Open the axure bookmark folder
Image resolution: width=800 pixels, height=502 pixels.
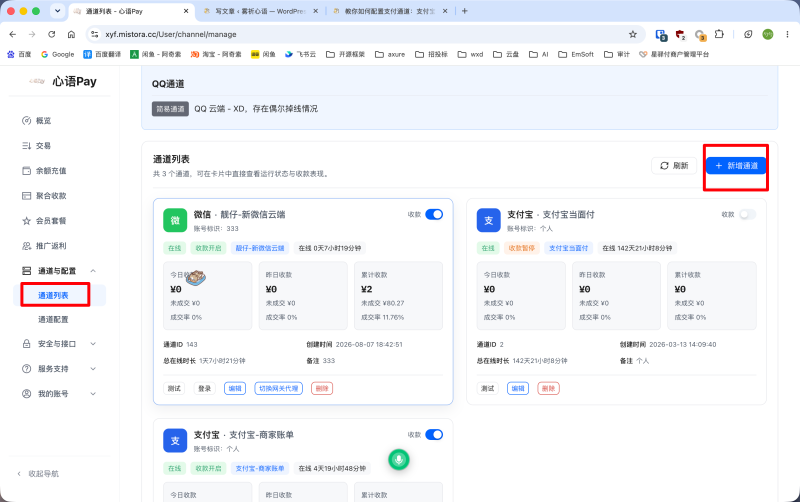tap(390, 54)
